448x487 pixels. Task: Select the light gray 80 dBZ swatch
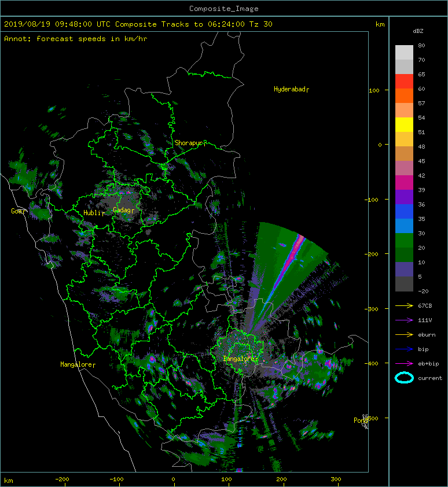[x=404, y=52]
